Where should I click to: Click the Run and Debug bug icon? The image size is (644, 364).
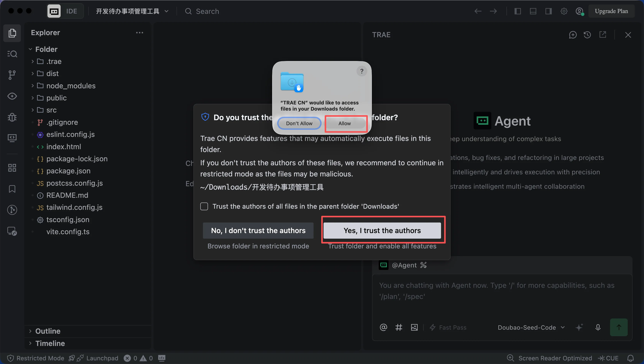(12, 117)
